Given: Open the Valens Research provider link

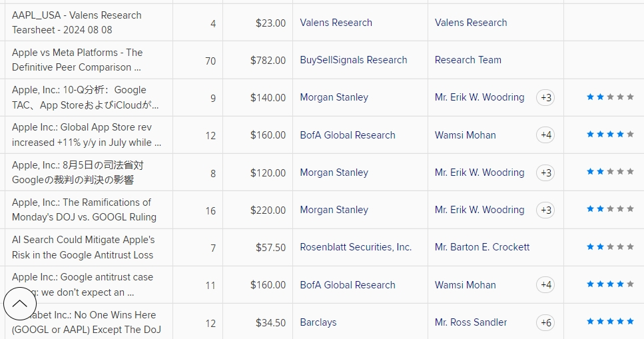Looking at the screenshot, I should point(336,23).
